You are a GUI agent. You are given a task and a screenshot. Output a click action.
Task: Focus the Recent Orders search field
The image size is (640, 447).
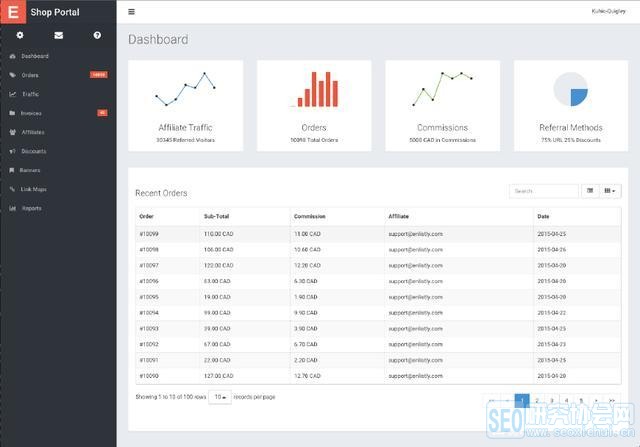point(544,191)
